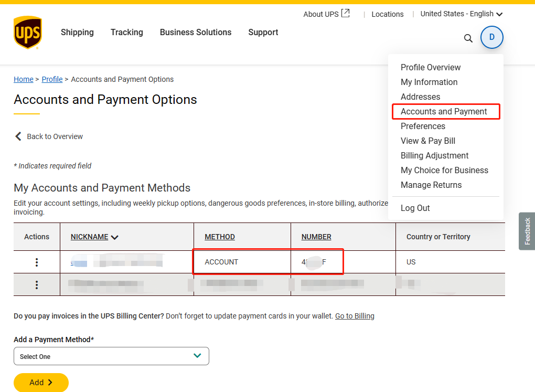Click the yellow Add button
The height and width of the screenshot is (392, 535).
point(41,382)
